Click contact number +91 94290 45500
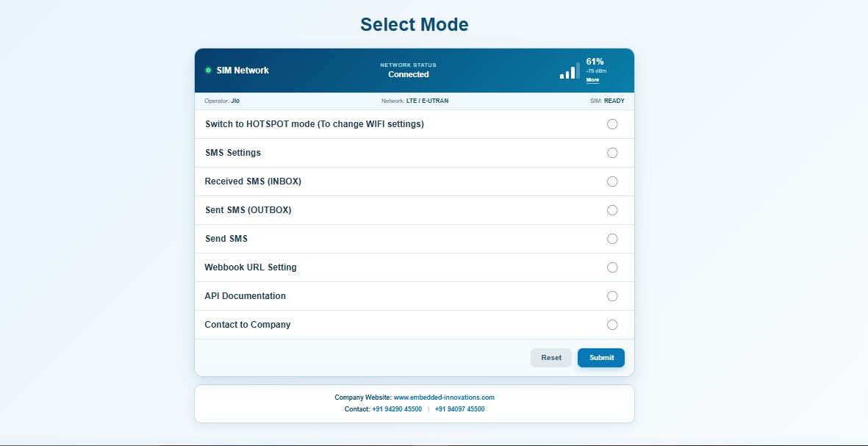The image size is (868, 446). [x=397, y=409]
